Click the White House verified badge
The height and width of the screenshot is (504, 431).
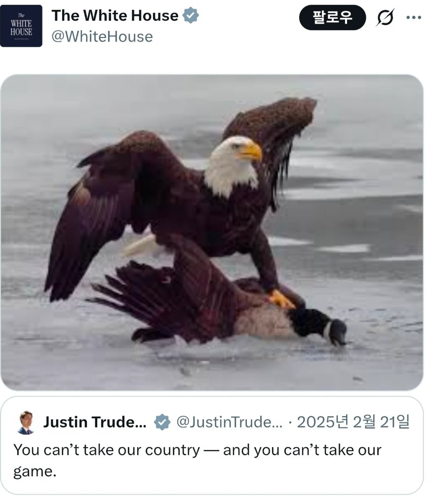191,15
